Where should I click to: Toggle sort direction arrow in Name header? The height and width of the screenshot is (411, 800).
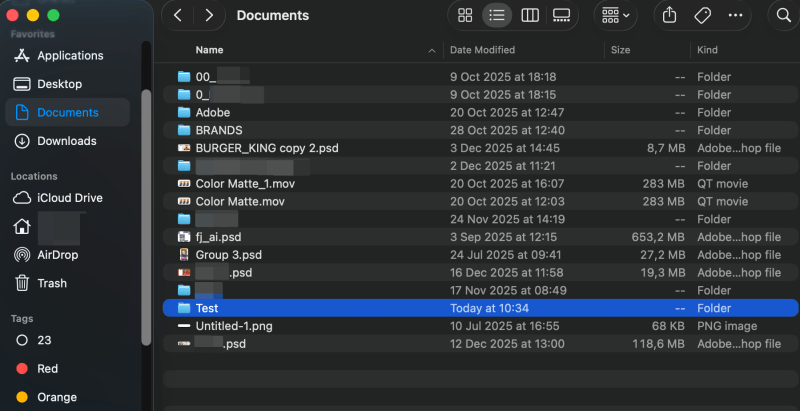tap(432, 50)
